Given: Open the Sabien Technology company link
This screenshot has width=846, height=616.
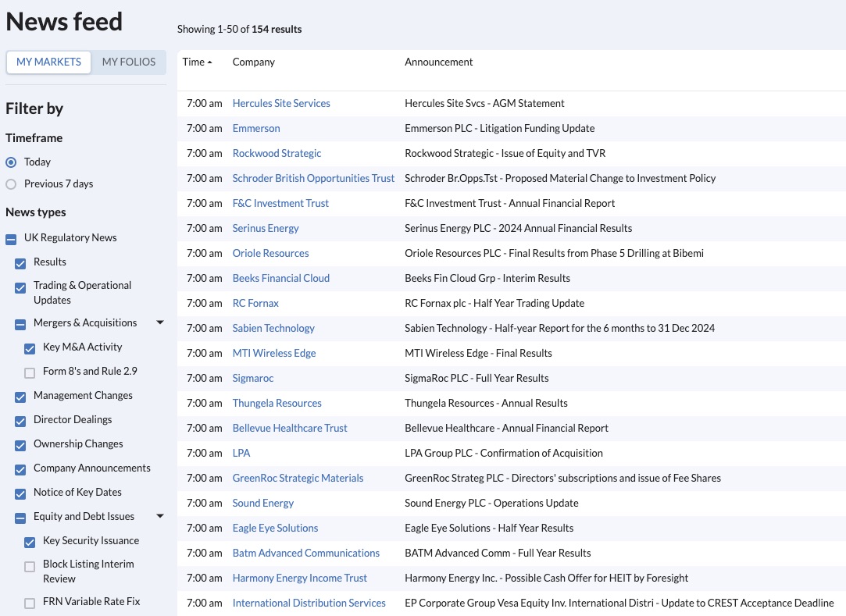Looking at the screenshot, I should pyautogui.click(x=273, y=329).
